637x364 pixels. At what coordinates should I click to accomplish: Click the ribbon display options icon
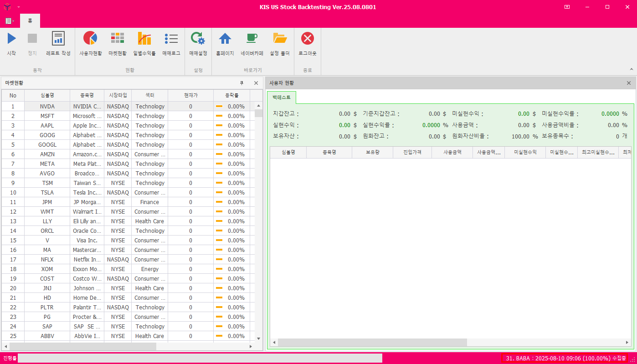pyautogui.click(x=567, y=7)
